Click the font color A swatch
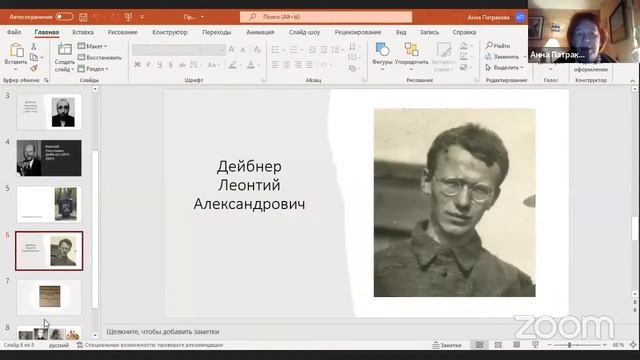The width and height of the screenshot is (640, 360). 251,64
